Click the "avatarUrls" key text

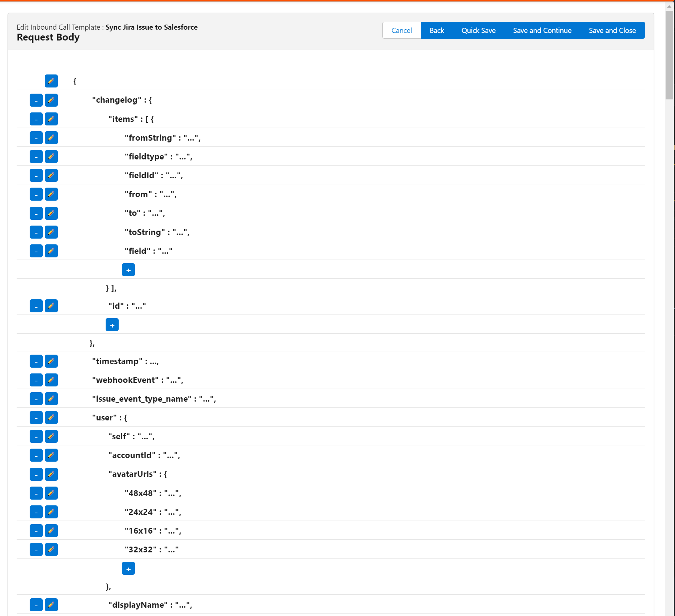(132, 474)
